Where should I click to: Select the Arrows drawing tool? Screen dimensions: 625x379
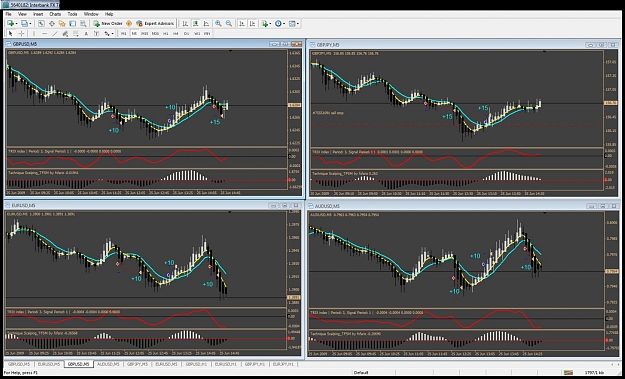point(107,34)
